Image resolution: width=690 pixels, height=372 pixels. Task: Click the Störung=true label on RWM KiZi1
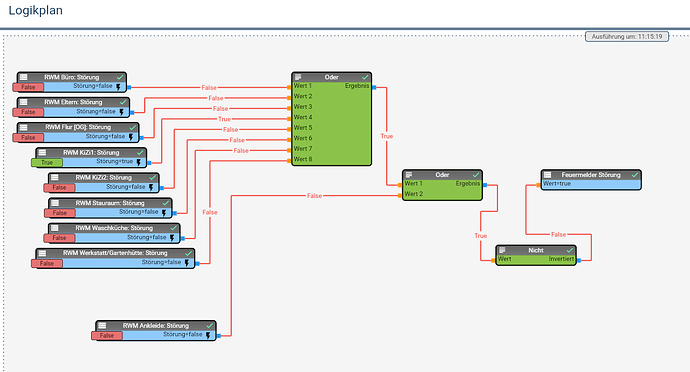click(x=114, y=162)
